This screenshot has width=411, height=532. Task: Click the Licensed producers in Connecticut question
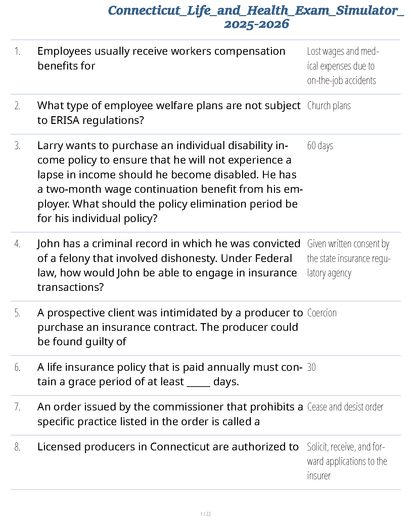(x=168, y=447)
